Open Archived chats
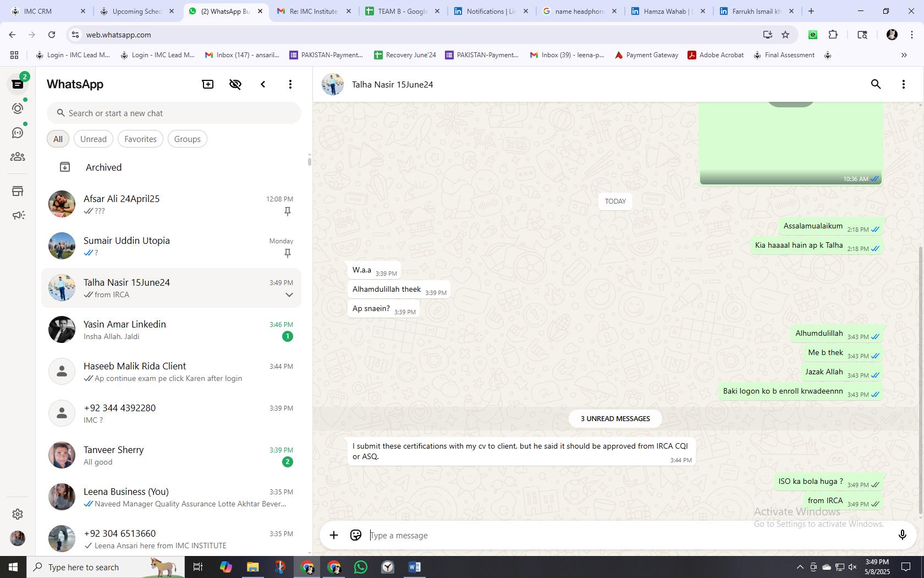The width and height of the screenshot is (924, 578). tap(172, 167)
